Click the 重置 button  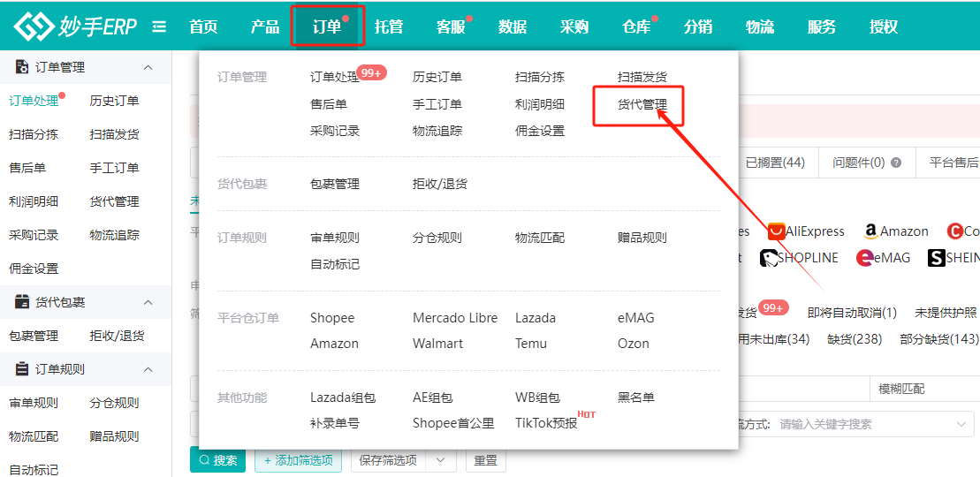[485, 460]
